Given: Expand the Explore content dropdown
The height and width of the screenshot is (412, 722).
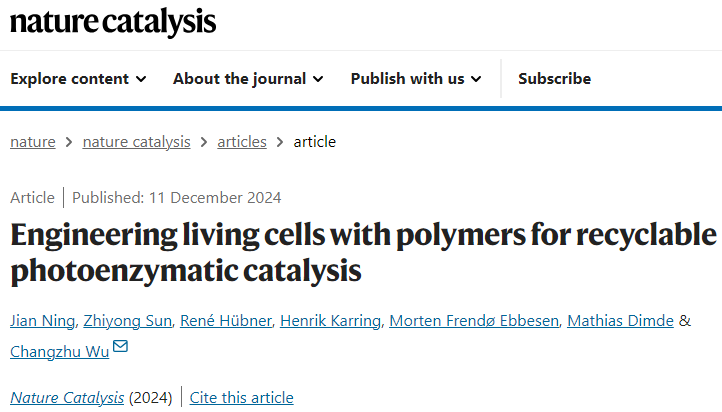Looking at the screenshot, I should [x=78, y=79].
